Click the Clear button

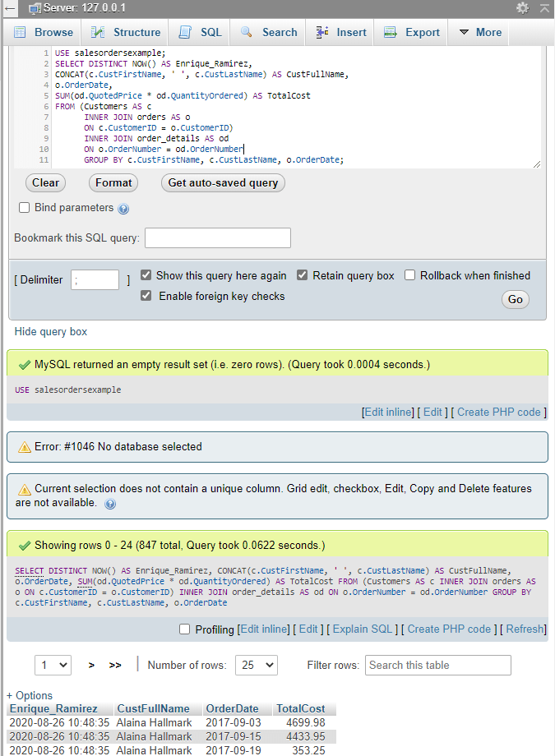[x=45, y=182]
